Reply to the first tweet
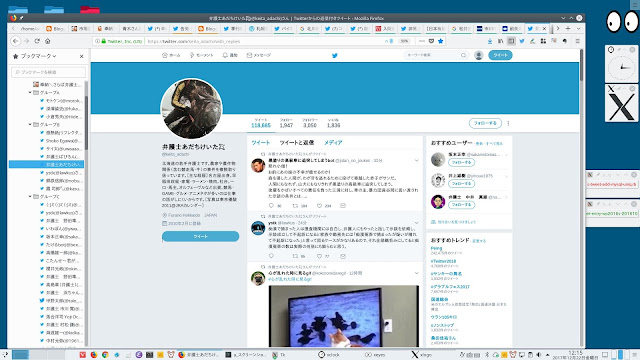This screenshot has height=360, width=640. click(x=271, y=206)
